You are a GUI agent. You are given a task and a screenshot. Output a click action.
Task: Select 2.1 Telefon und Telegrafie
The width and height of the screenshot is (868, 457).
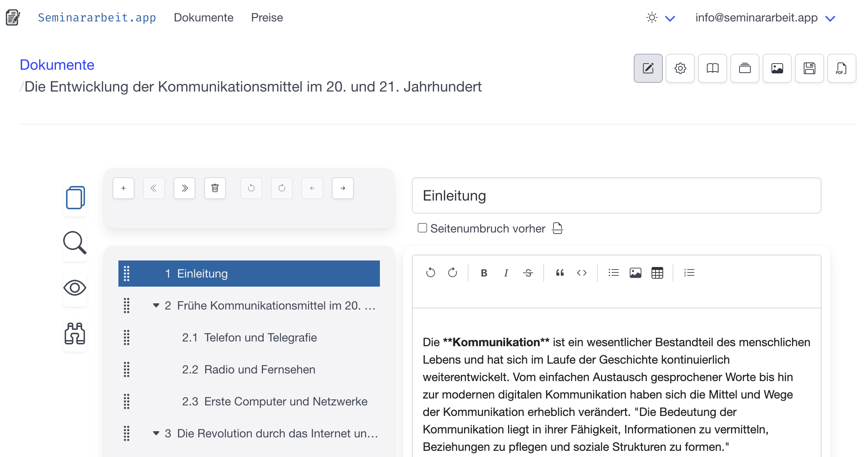click(x=249, y=337)
